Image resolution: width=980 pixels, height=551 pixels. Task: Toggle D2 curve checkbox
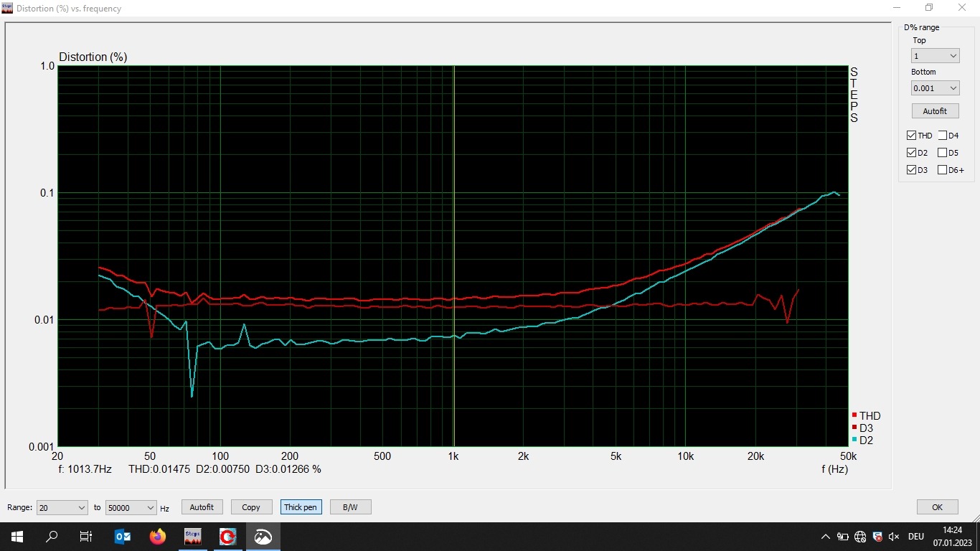click(x=911, y=153)
